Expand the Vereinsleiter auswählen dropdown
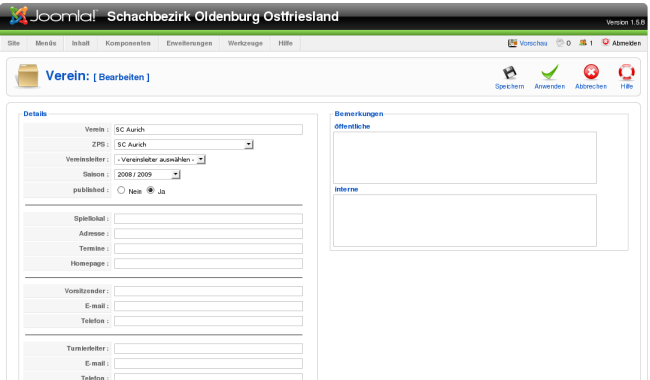 [160, 159]
